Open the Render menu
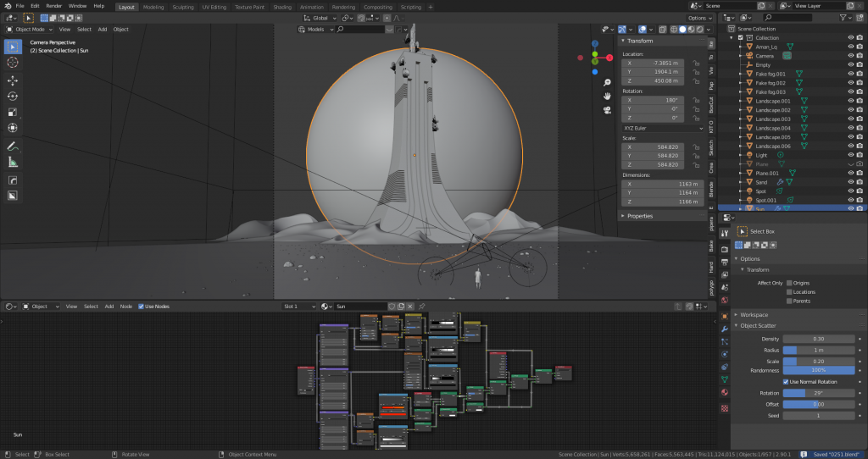The image size is (868, 459). click(53, 6)
